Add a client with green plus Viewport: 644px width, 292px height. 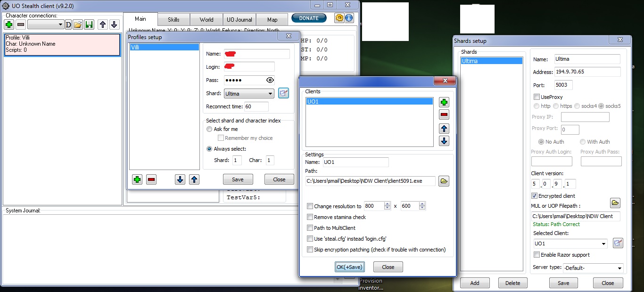[444, 102]
